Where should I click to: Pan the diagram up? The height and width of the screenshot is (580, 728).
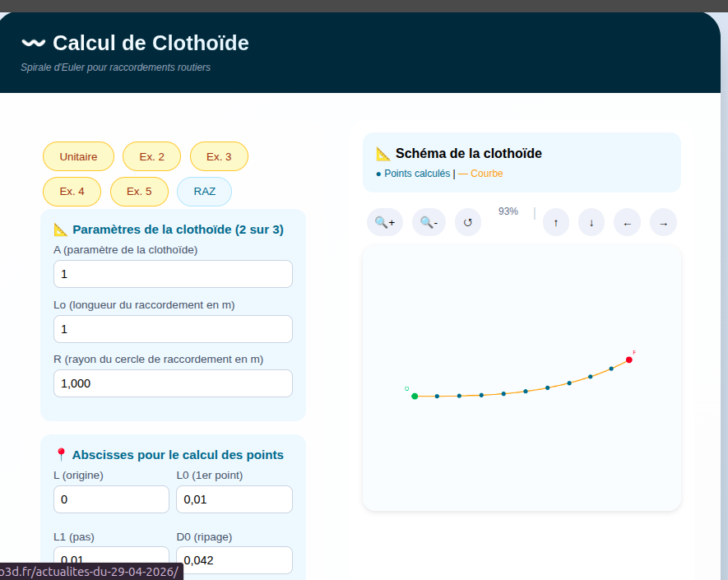(x=556, y=222)
